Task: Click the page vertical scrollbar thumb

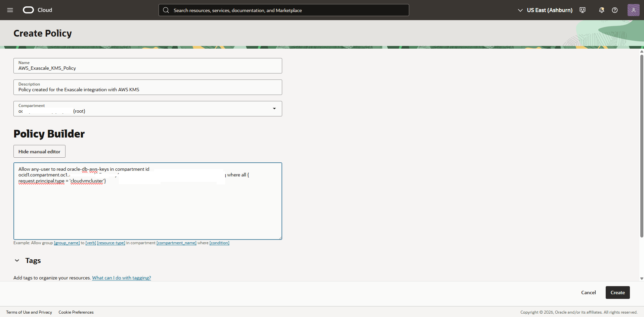Action: [x=642, y=146]
